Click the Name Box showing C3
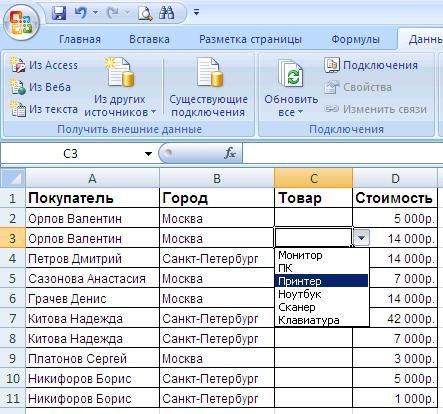443x414 pixels. coord(71,154)
